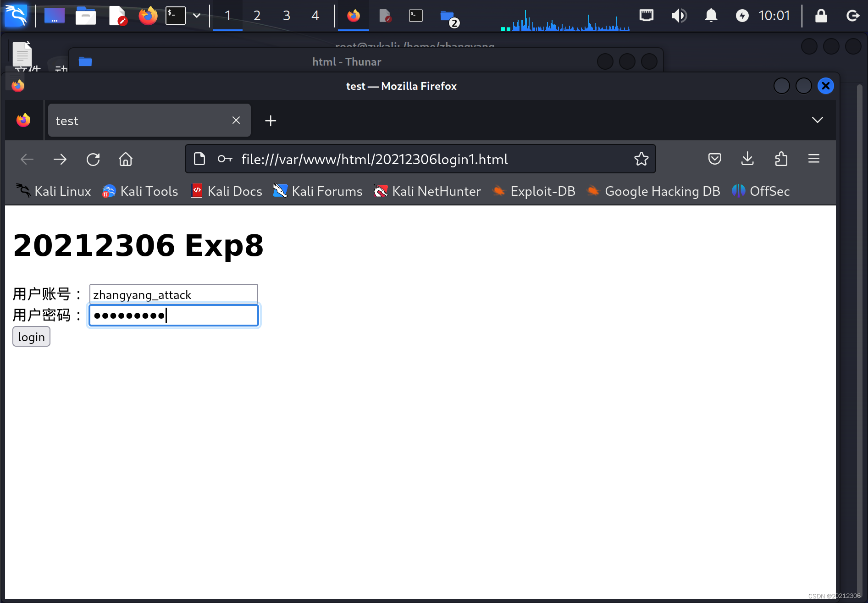Screen dimensions: 868x603
Task: Bookmark this page with the star
Action: (641, 159)
